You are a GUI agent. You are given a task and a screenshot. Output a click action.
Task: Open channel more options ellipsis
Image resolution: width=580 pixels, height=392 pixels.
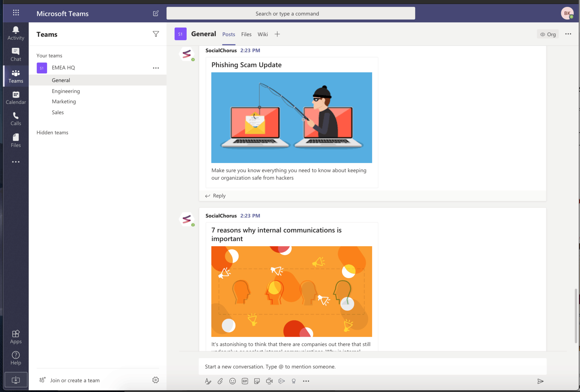coord(568,34)
